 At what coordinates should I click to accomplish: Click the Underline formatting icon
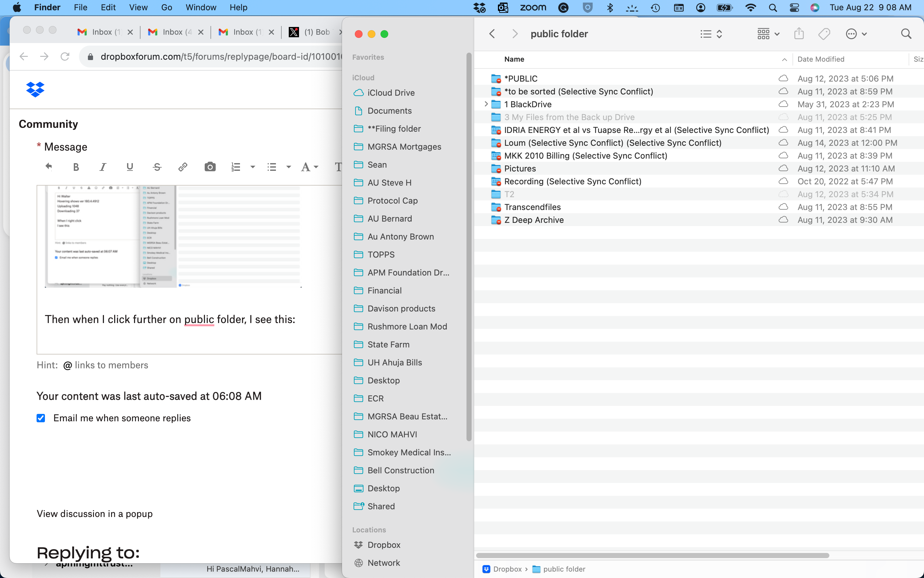(x=130, y=167)
